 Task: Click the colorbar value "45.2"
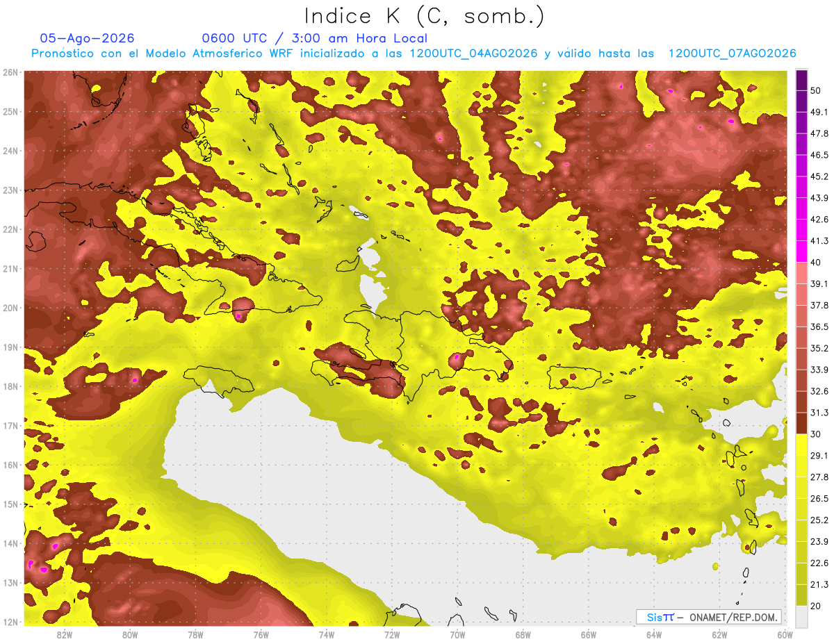coord(819,176)
